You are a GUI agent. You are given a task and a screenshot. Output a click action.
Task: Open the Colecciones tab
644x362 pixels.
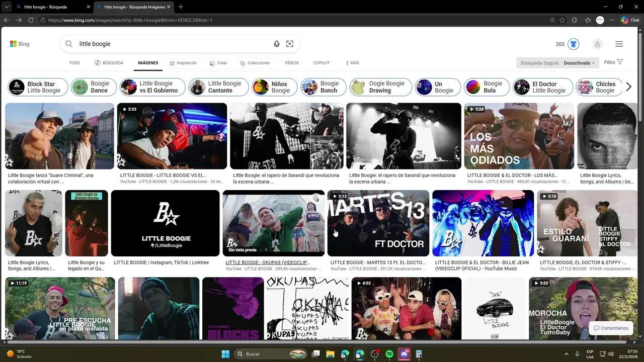[x=255, y=63]
